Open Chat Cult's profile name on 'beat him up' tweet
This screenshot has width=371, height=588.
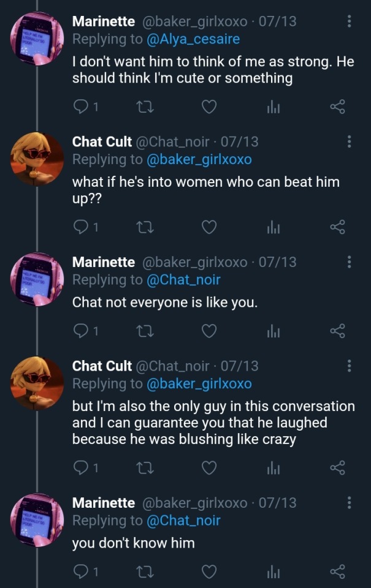pos(102,141)
